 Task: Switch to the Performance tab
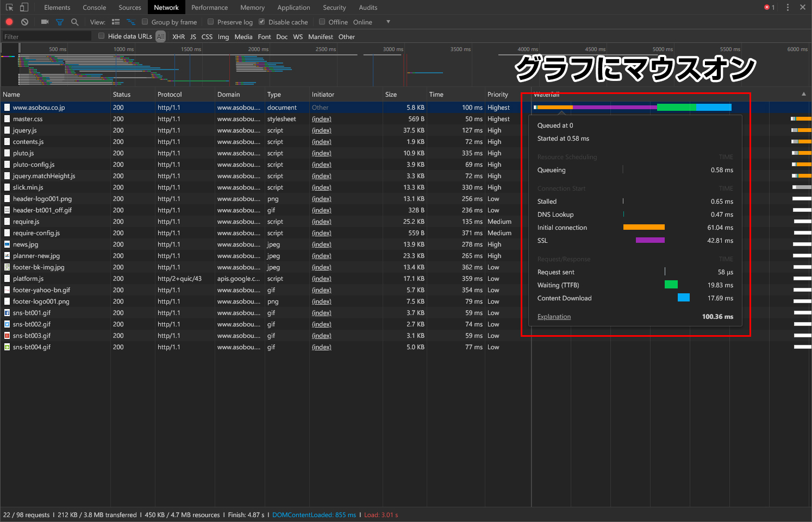pos(210,8)
